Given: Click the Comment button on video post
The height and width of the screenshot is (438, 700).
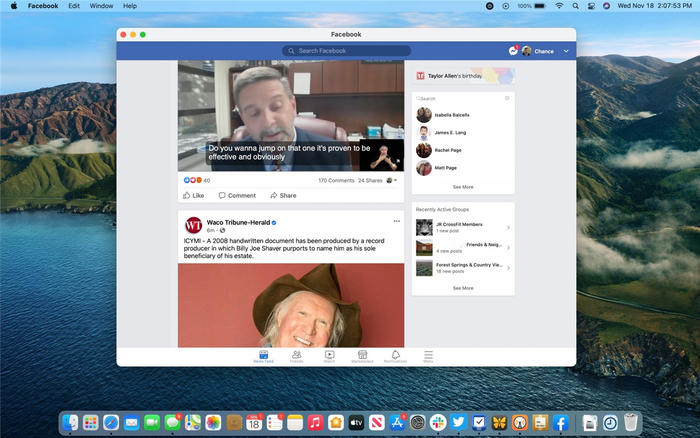Looking at the screenshot, I should [x=237, y=196].
